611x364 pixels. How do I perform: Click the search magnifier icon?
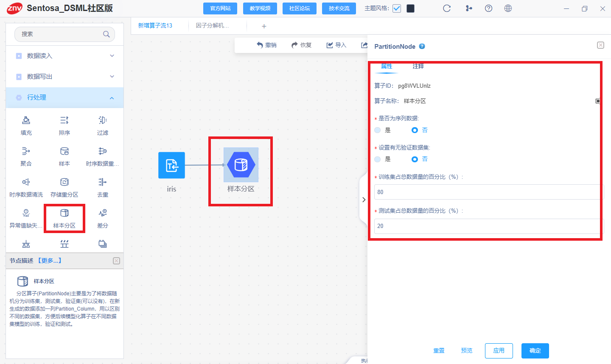pyautogui.click(x=107, y=34)
